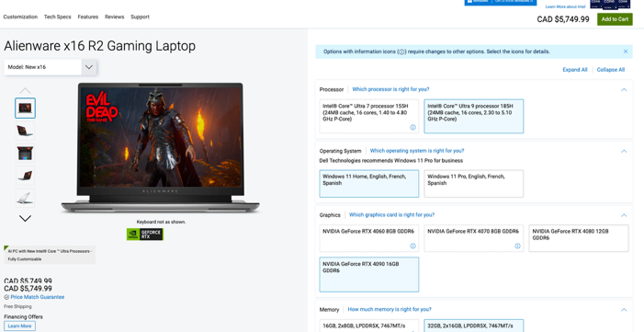This screenshot has height=332, width=644.
Task: Collapse the Graphics section chevron
Action: point(624,215)
